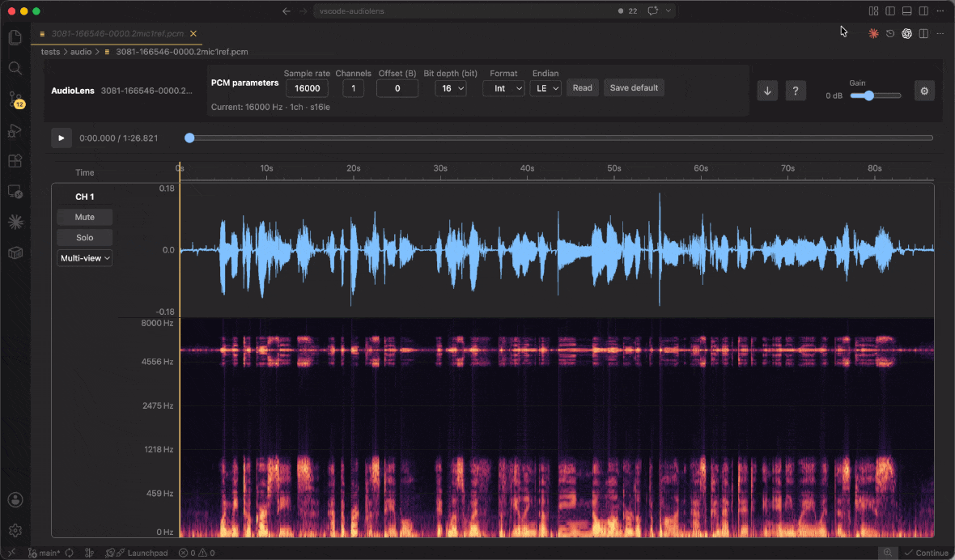Open the Remote Explorer view
955x560 pixels.
coord(15,192)
